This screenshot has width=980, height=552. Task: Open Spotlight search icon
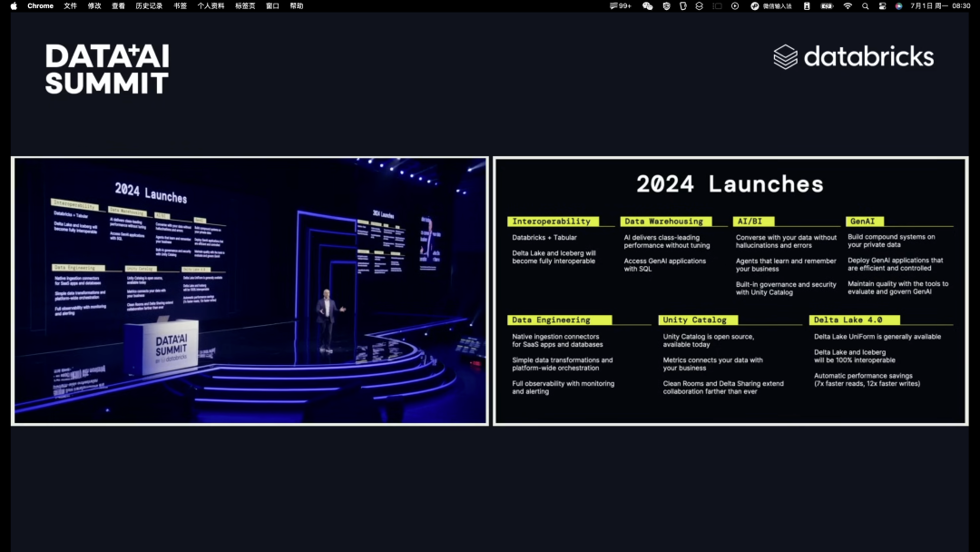pos(865,5)
